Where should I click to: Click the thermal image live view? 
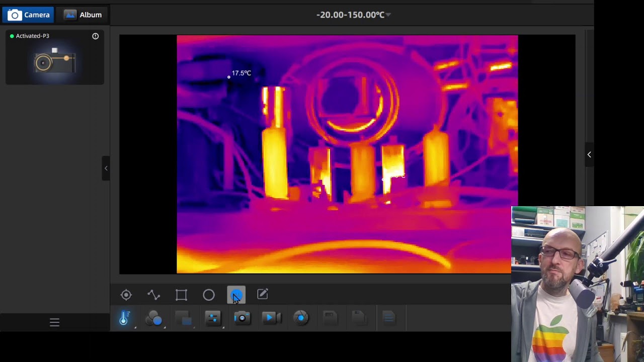[347, 154]
